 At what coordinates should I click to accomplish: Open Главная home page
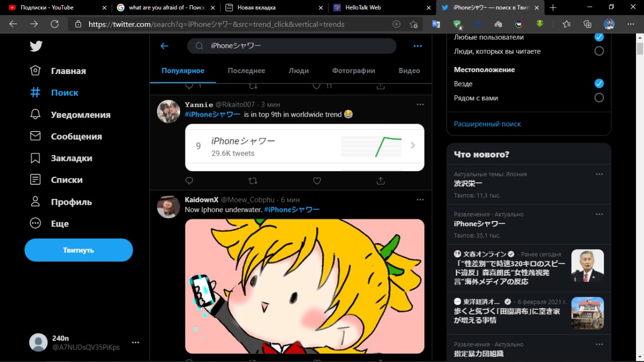pos(58,71)
